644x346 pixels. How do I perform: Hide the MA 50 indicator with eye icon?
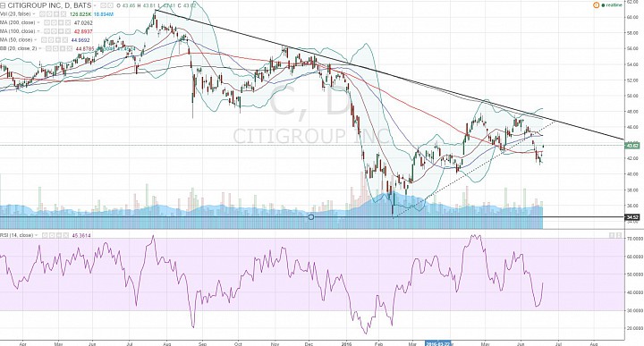coord(44,40)
